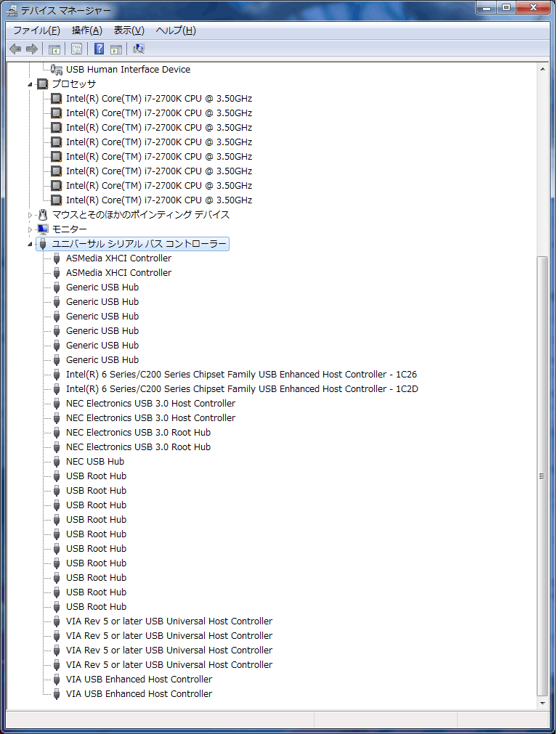Viewport: 560px width, 734px height.
Task: Click the vertical scrollbar thumb
Action: pos(543,476)
